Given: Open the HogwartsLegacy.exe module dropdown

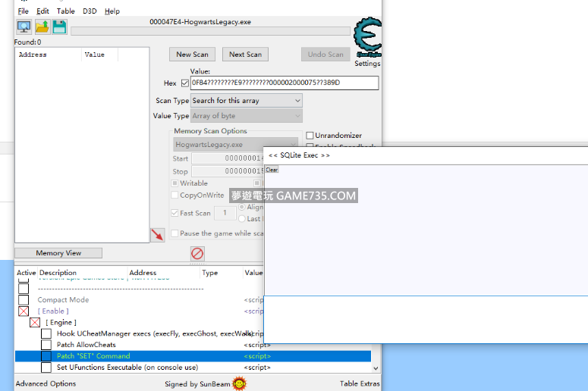Looking at the screenshot, I should point(235,145).
